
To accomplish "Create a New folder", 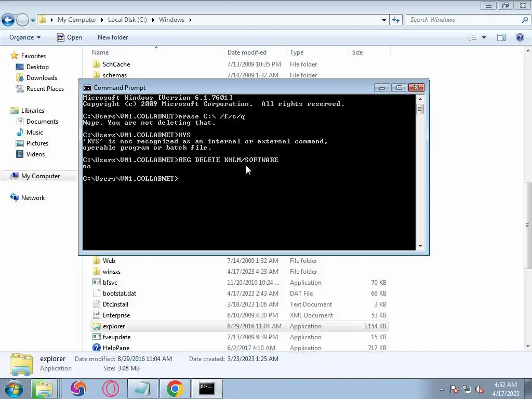I will click(x=113, y=37).
